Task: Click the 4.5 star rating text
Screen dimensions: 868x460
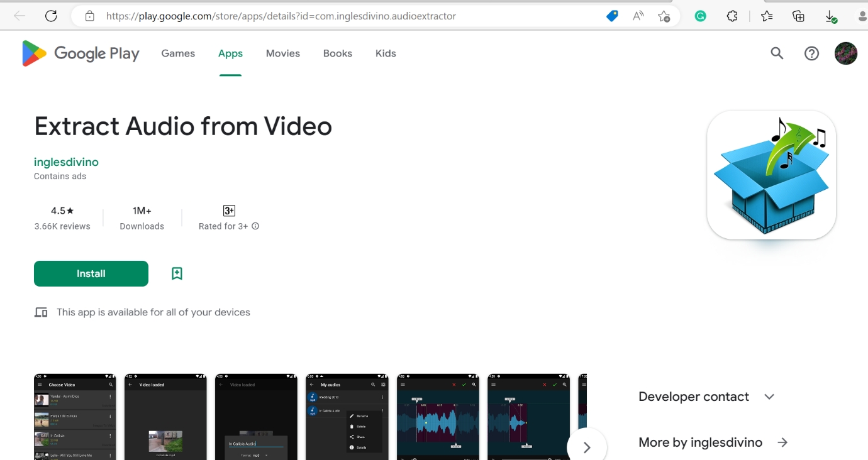Action: [x=62, y=211]
